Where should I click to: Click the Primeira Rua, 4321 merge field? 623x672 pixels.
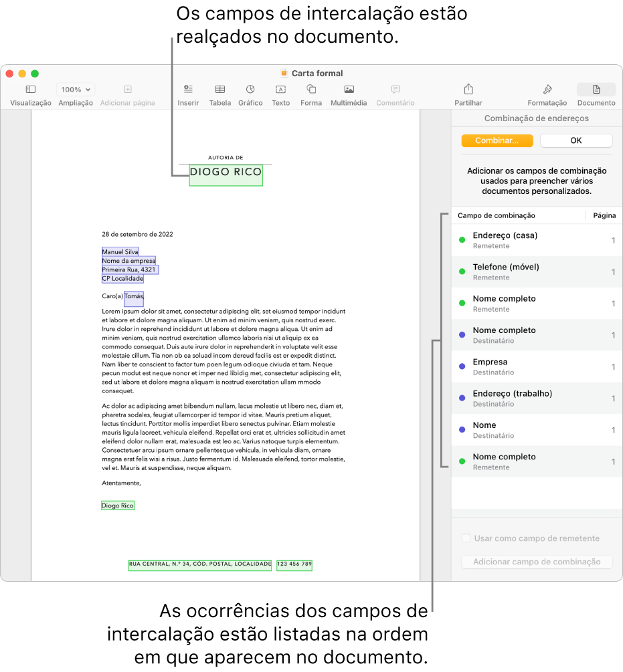130,269
